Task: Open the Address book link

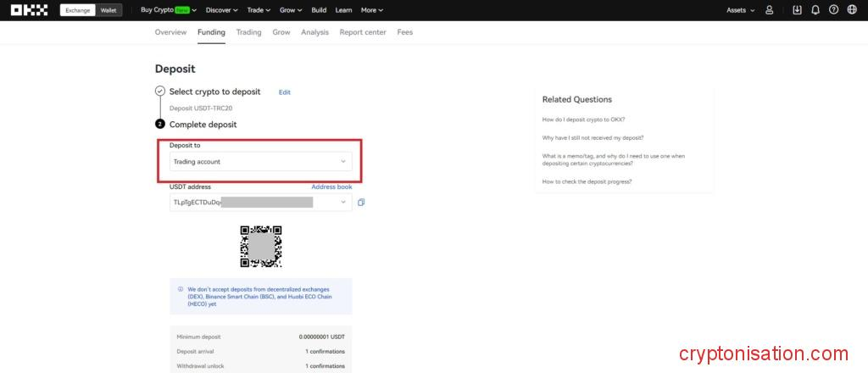Action: pyautogui.click(x=331, y=186)
